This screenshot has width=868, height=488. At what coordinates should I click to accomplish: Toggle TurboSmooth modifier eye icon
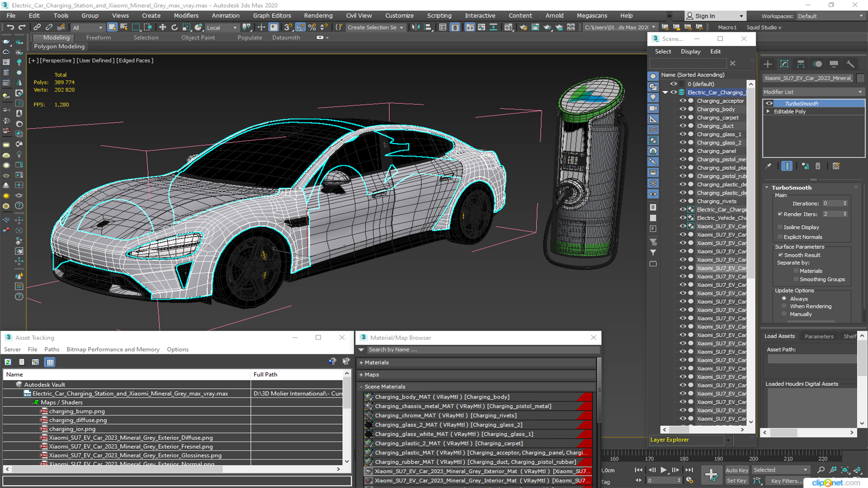coord(769,103)
